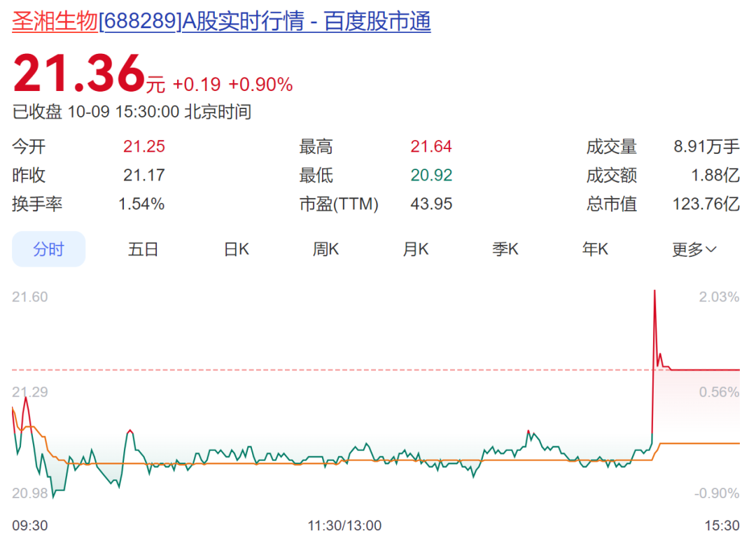Click the 2.03% percentage axis label

[x=719, y=297]
